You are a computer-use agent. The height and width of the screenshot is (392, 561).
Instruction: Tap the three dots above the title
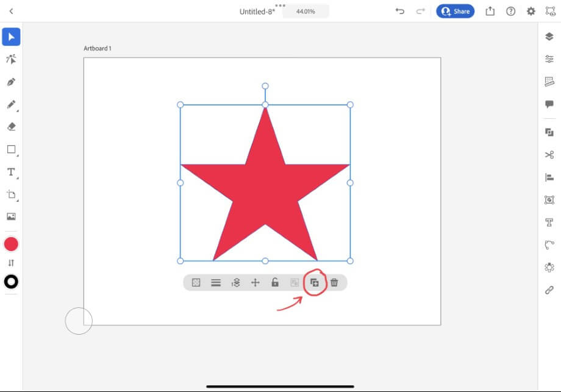point(280,5)
